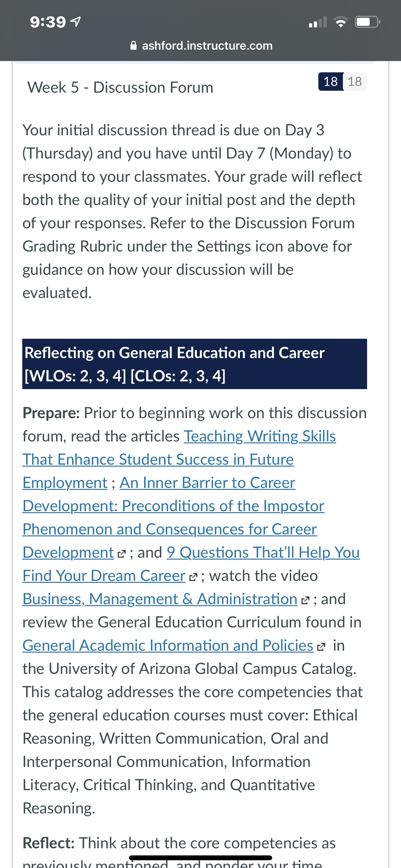Tap external link icon after Dream Career link
Viewport: 401px width, 868px height.
193,576
